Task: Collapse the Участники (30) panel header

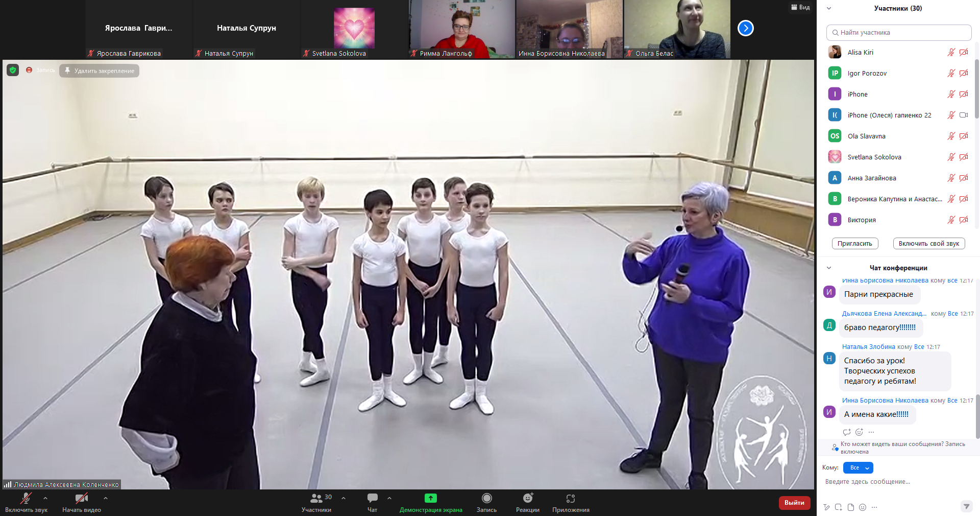Action: point(829,8)
